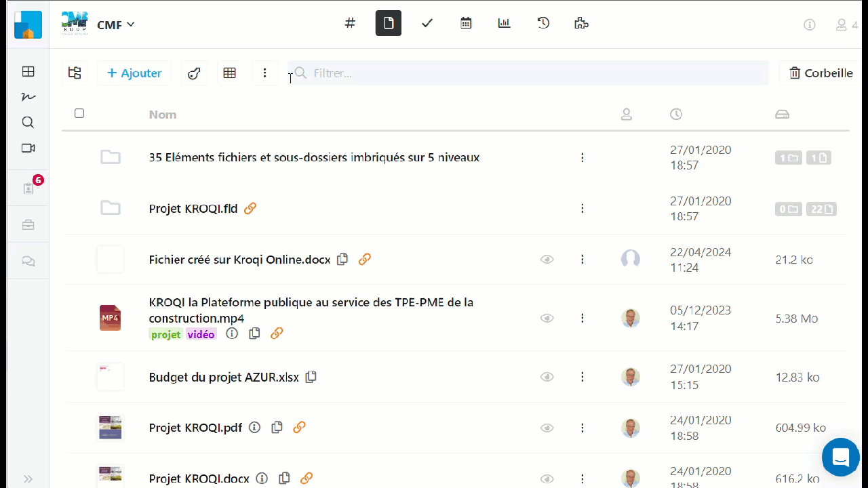The height and width of the screenshot is (488, 868).
Task: Click the purple vidéo tag
Action: (x=201, y=334)
